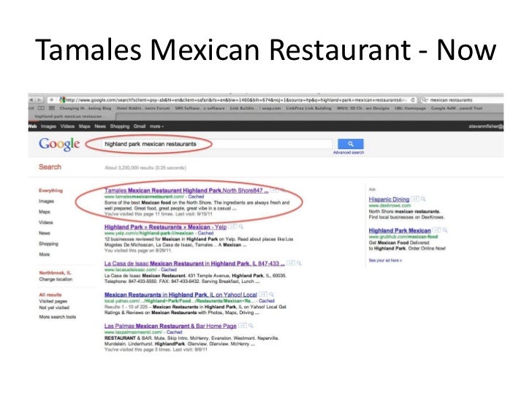Click Cached link for La Casa de Isaac
Image resolution: width=532 pixels, height=399 pixels.
(x=169, y=270)
